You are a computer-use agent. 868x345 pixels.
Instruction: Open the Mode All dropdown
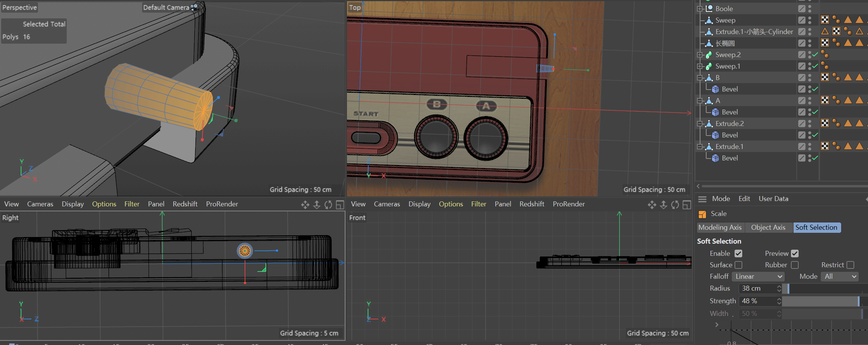tap(840, 276)
